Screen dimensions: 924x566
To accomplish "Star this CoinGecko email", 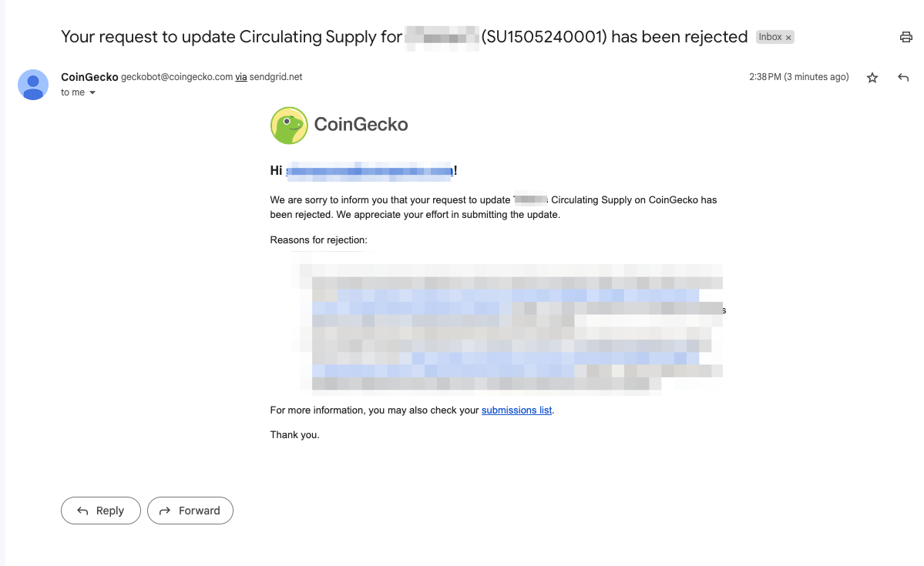I will pyautogui.click(x=872, y=78).
